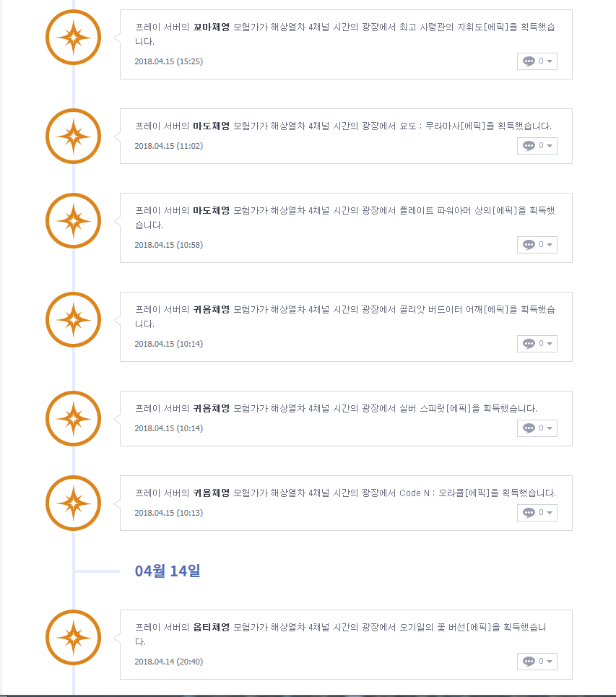Click the star icon beside 오기일의 꽃 버선 entry
Screen dimensions: 616x697
(x=73, y=638)
